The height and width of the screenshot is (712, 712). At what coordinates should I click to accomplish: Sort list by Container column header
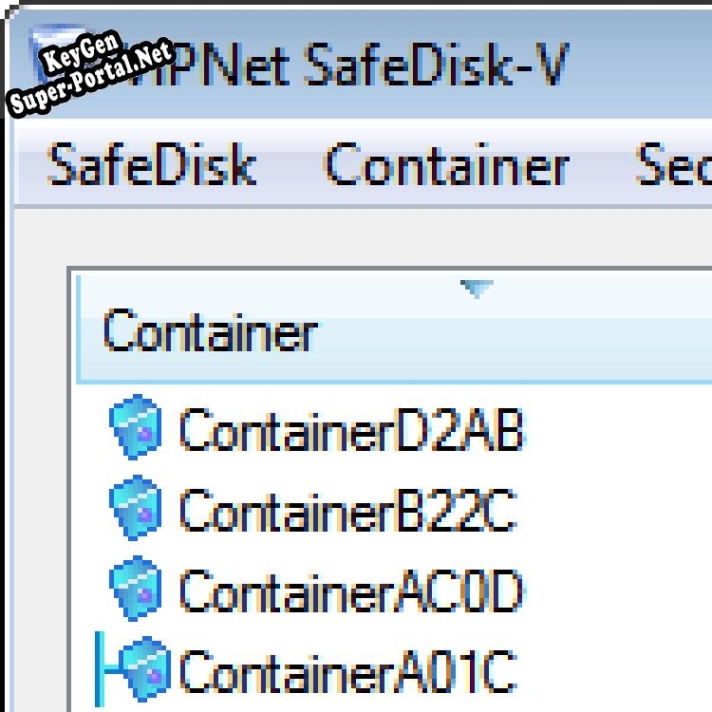[210, 332]
